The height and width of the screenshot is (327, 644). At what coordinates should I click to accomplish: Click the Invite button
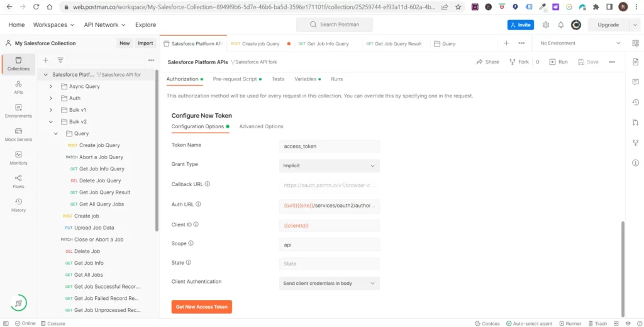[520, 25]
